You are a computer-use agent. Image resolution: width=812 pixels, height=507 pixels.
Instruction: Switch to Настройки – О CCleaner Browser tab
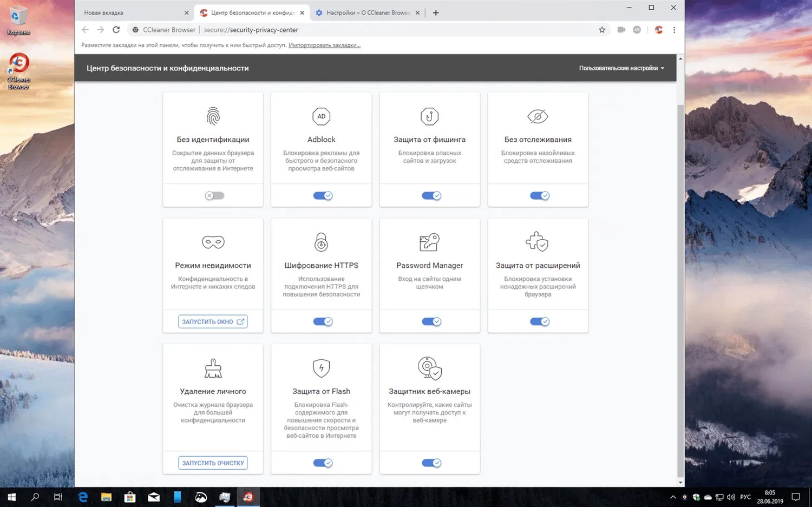(x=368, y=13)
